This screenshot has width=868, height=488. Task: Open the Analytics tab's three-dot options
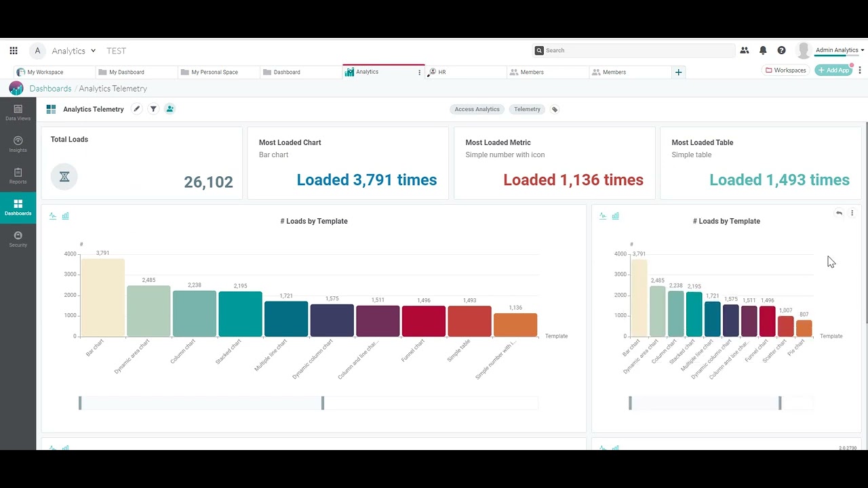click(x=419, y=72)
